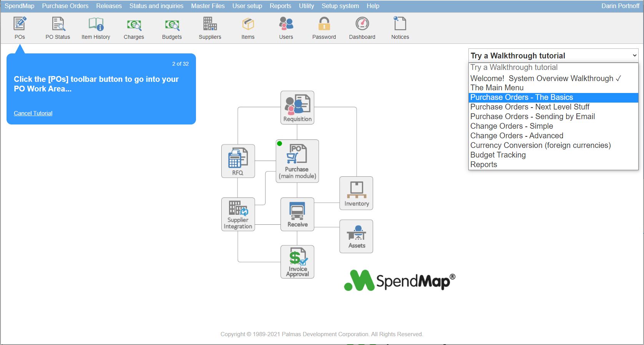Click the Cancel Tutorial link
This screenshot has height=345, width=644.
click(33, 113)
